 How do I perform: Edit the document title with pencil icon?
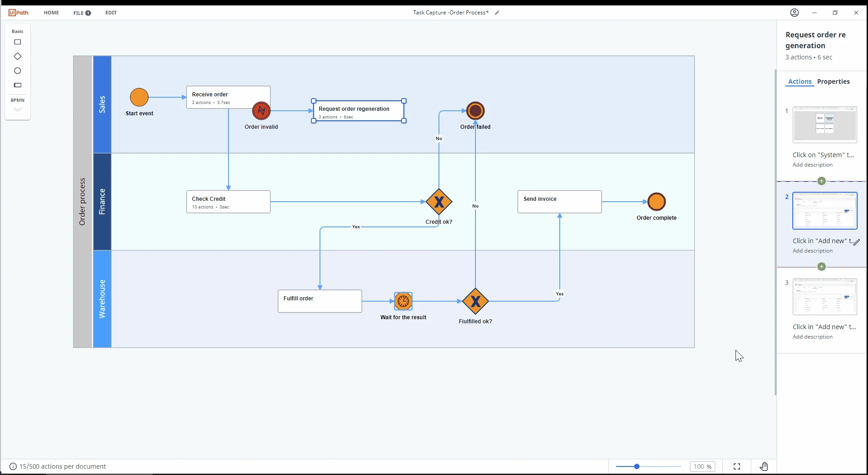[497, 13]
